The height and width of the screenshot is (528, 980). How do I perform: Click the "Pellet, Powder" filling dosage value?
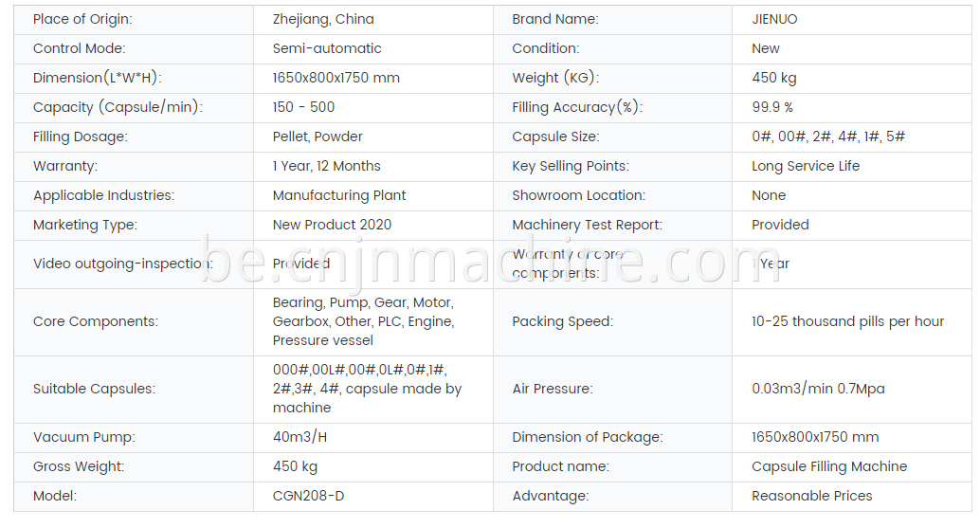point(318,137)
